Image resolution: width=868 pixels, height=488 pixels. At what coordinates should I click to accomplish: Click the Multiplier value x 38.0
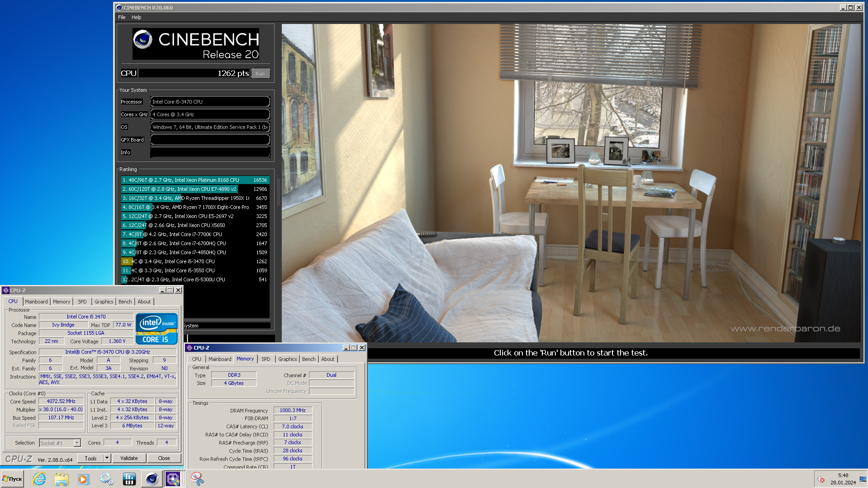(61, 409)
